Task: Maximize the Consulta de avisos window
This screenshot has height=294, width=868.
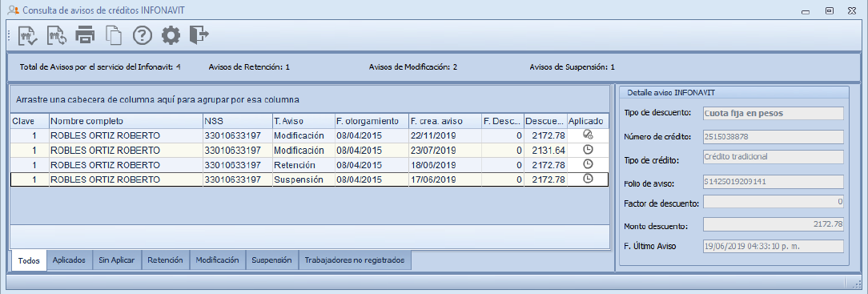Action: click(x=830, y=10)
